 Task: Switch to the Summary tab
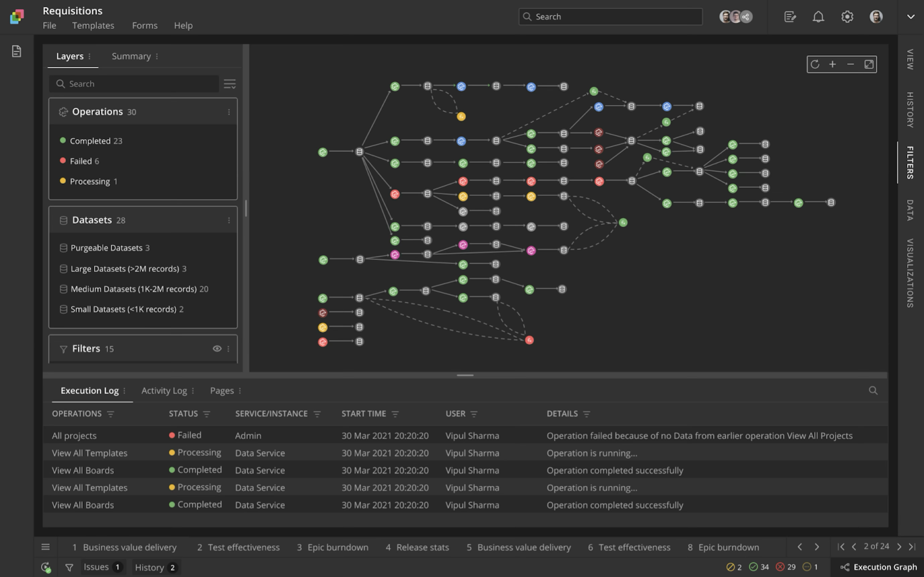131,56
